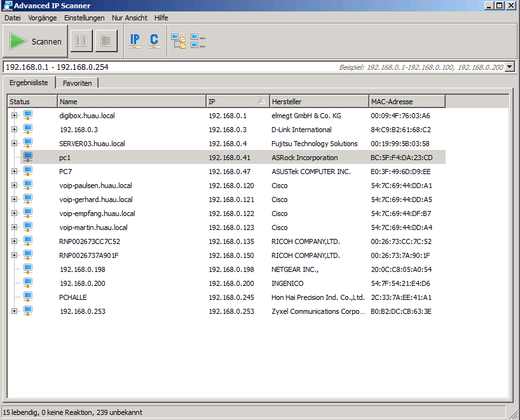
Task: Sort results by the Hersteller column header
Action: [318, 102]
